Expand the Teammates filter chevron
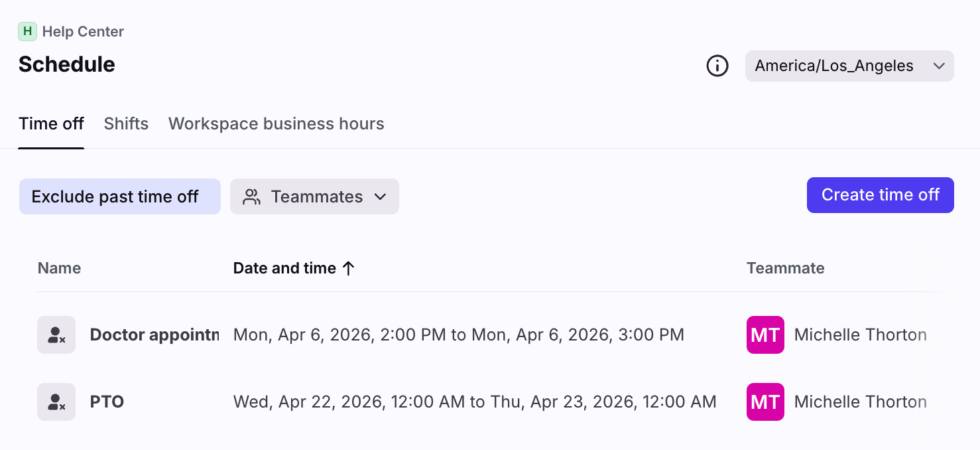 380,196
